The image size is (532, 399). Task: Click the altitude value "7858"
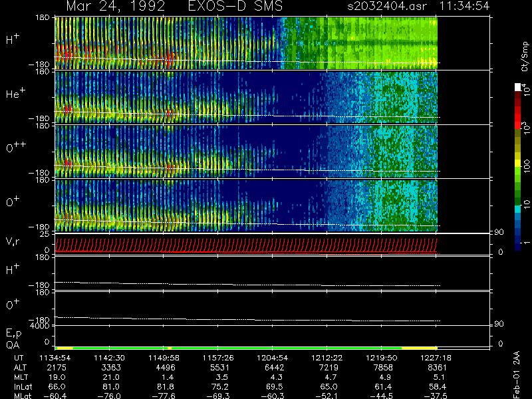coord(383,368)
